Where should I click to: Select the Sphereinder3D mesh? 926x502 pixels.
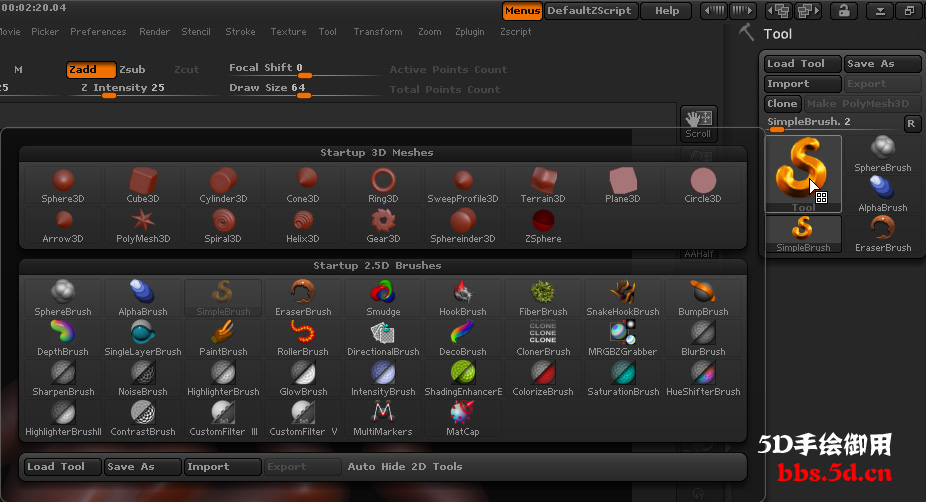[x=463, y=226]
